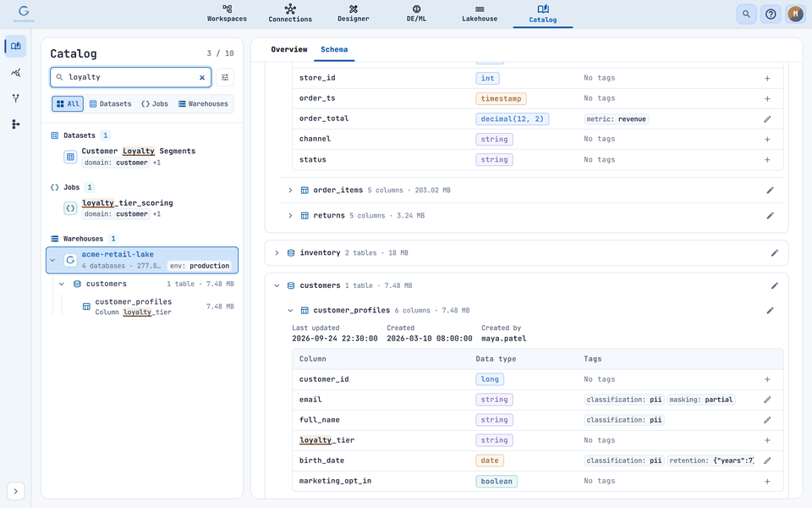This screenshot has width=812, height=508.
Task: Add tag to loyalty_tier column
Action: [x=767, y=440]
